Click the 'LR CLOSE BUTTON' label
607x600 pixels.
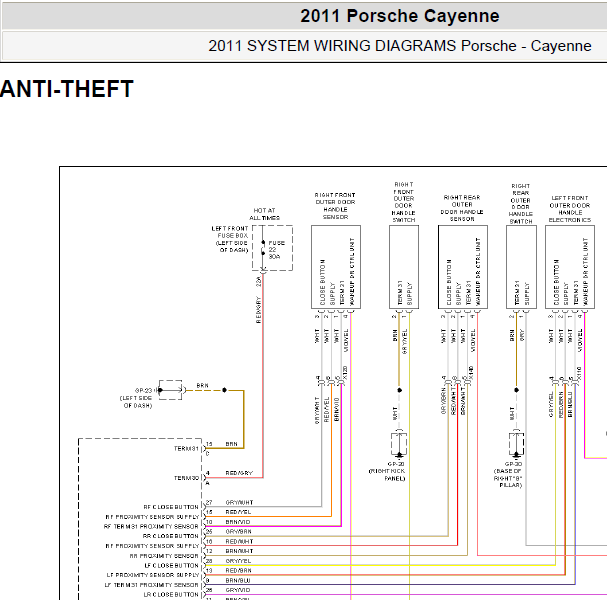point(171,595)
